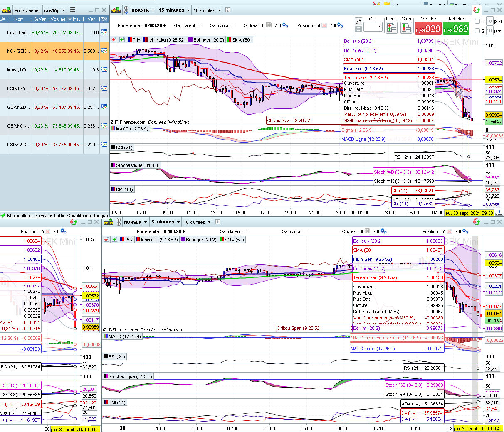Viewport: 504px width, 432px height.
Task: Open the 15 minutes timeframe dropdown
Action: tap(174, 10)
